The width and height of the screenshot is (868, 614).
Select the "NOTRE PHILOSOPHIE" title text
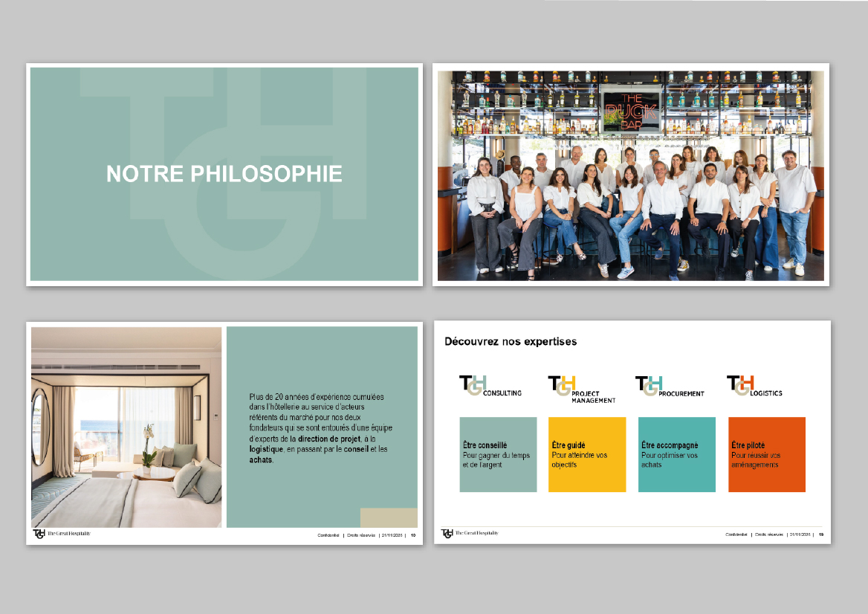224,174
